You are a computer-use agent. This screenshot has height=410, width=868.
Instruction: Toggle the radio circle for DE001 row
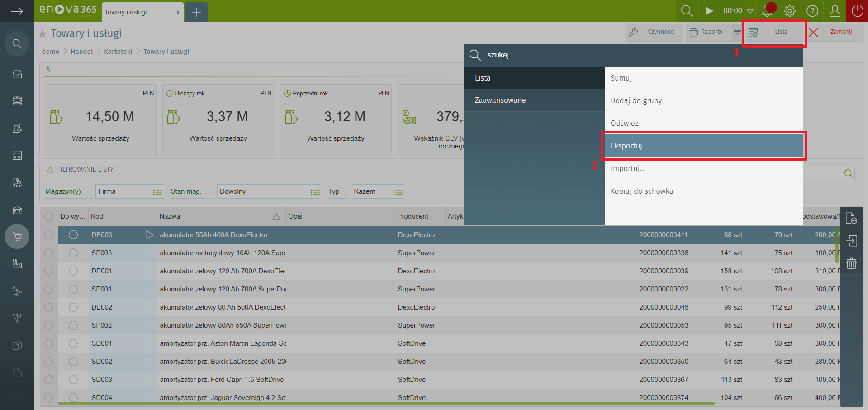tap(73, 271)
